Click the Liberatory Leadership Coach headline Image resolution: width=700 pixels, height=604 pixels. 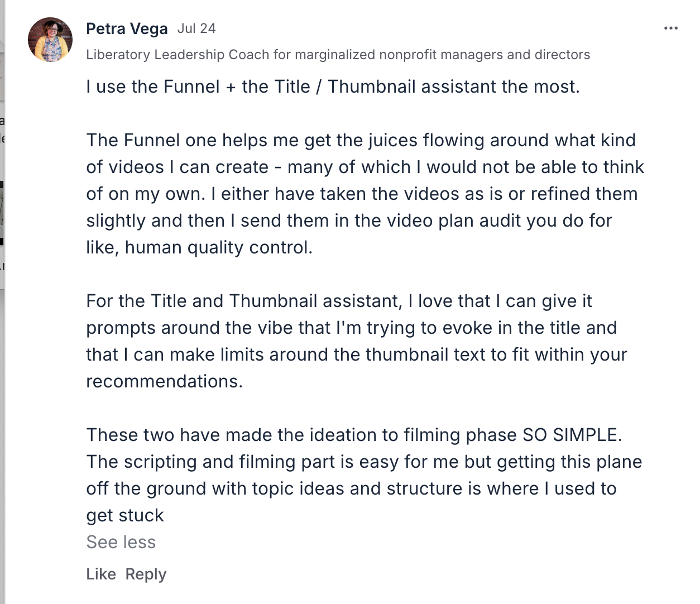tap(338, 55)
